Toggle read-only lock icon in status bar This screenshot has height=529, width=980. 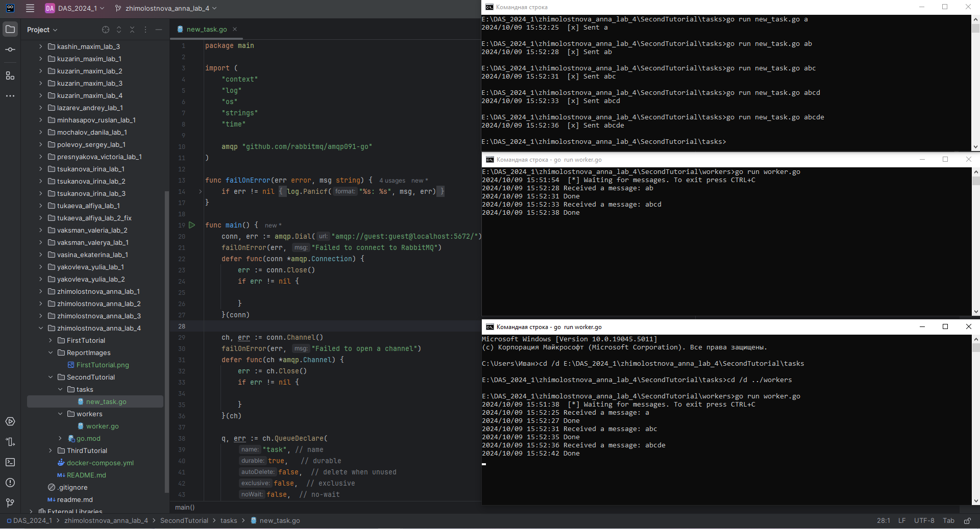967,521
